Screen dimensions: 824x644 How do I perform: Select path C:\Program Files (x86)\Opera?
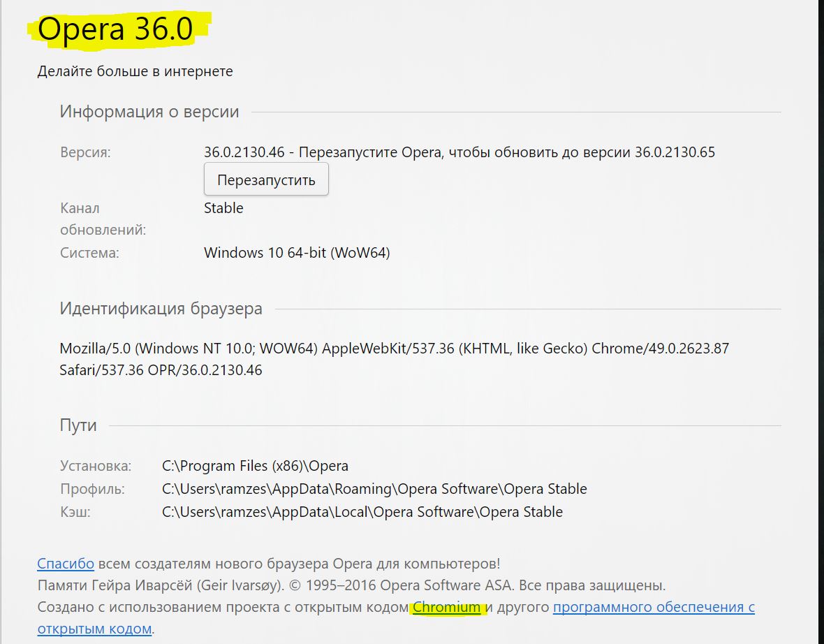pyautogui.click(x=255, y=466)
